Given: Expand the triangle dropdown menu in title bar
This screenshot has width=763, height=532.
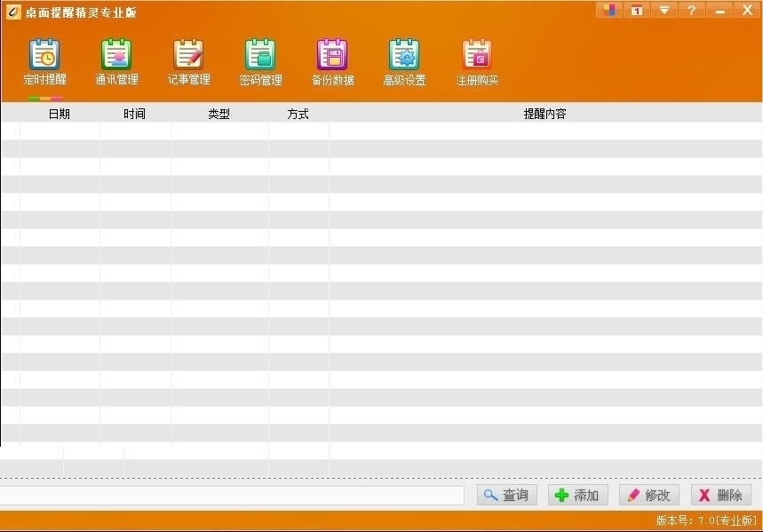Looking at the screenshot, I should [664, 11].
